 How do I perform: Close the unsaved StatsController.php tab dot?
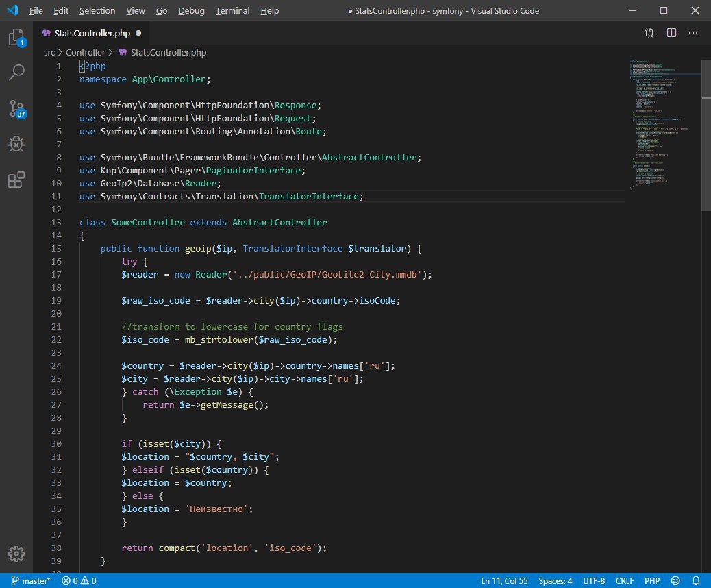138,33
